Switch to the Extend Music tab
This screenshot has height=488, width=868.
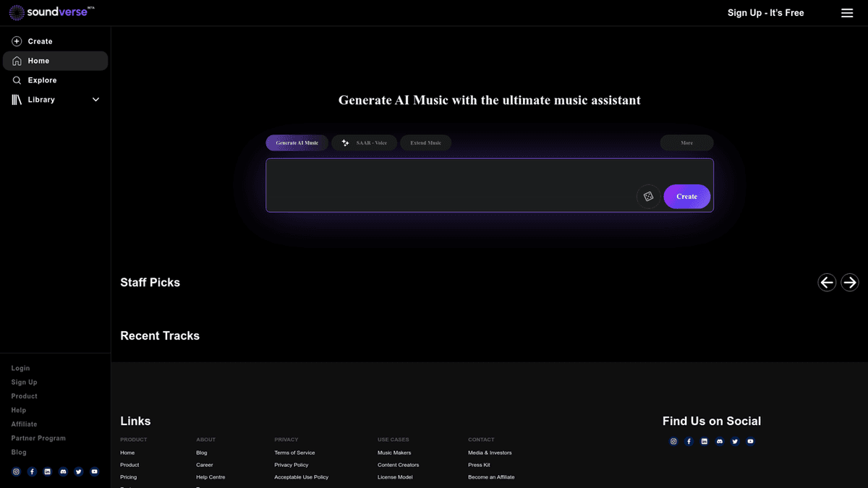tap(425, 143)
